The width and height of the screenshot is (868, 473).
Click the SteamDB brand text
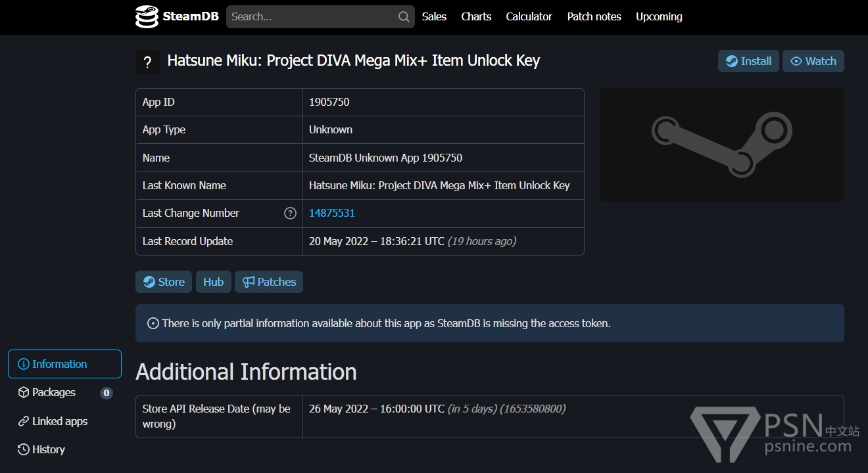pos(191,16)
